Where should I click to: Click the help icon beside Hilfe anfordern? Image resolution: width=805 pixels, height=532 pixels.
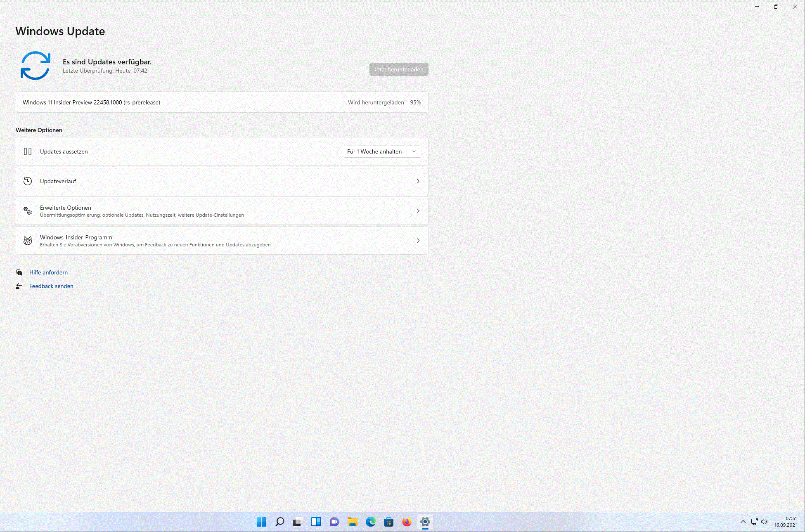19,272
